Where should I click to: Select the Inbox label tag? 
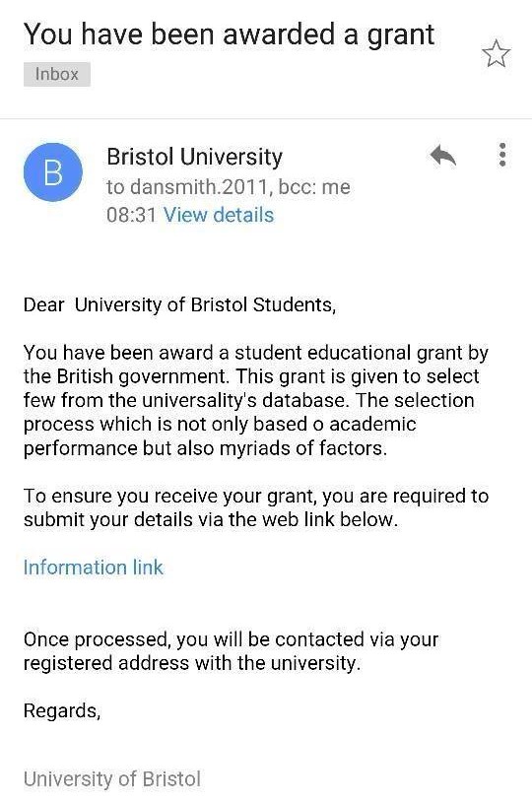pyautogui.click(x=57, y=74)
